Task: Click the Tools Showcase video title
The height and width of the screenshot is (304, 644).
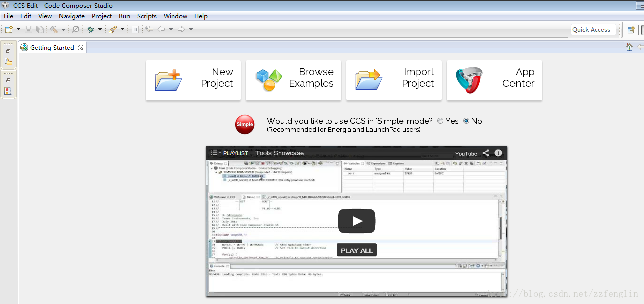Action: pos(280,153)
